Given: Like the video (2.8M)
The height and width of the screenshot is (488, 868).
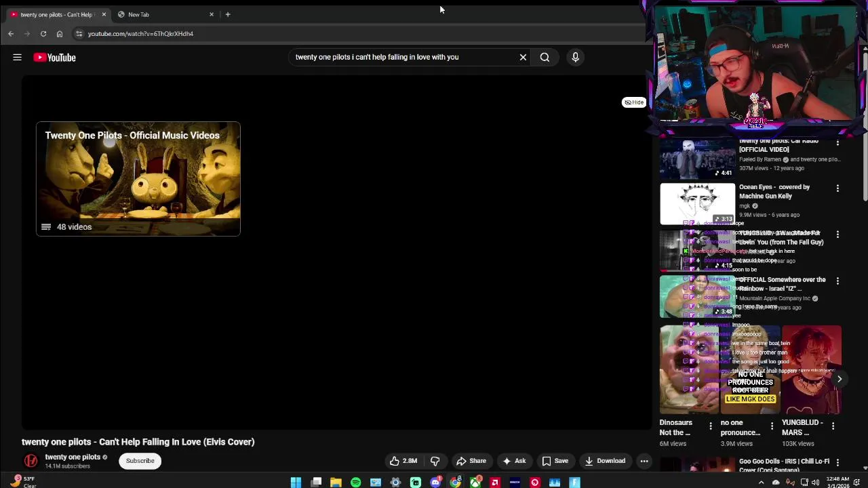Looking at the screenshot, I should pyautogui.click(x=403, y=461).
